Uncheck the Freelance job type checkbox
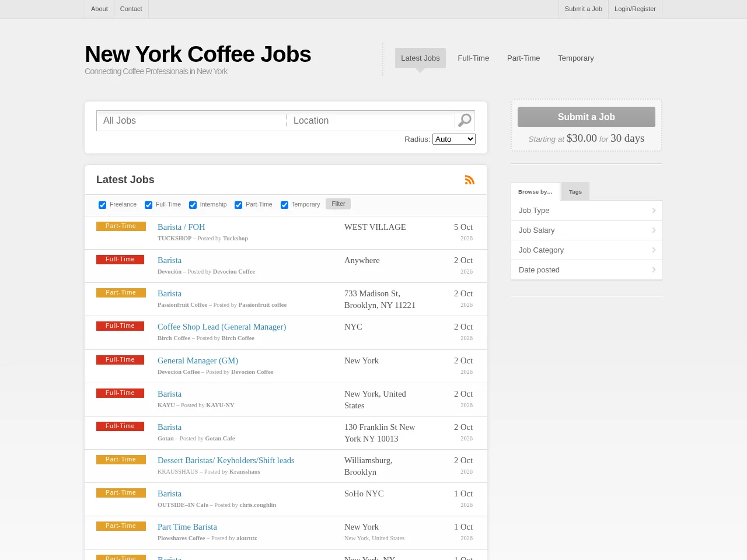 pyautogui.click(x=102, y=205)
